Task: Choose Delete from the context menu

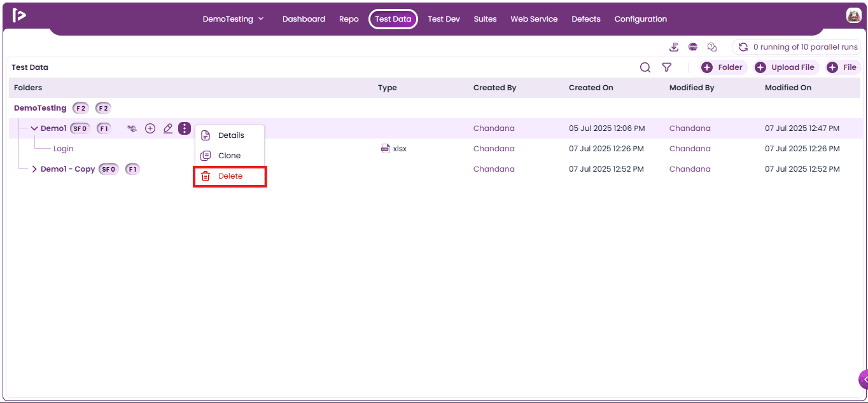Action: pyautogui.click(x=230, y=176)
